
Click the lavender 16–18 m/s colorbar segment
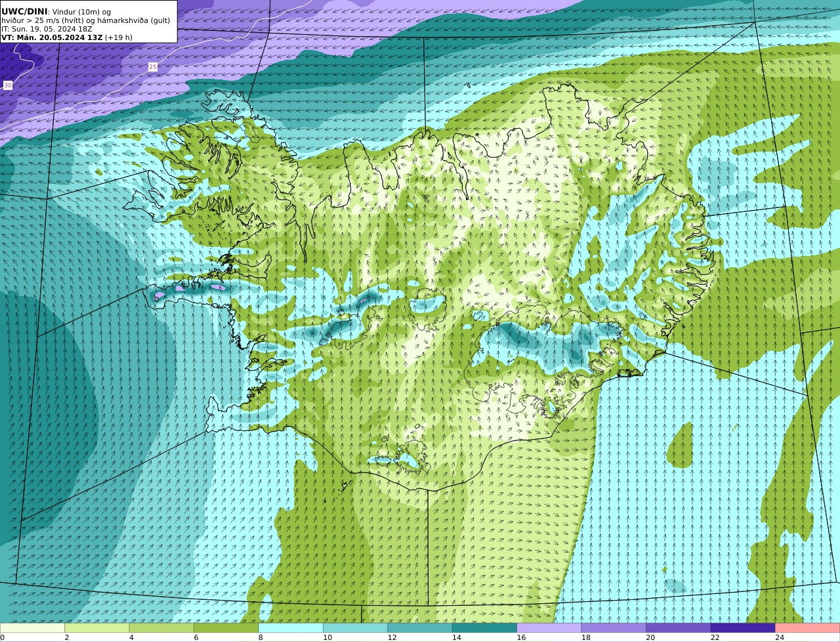pos(549,628)
